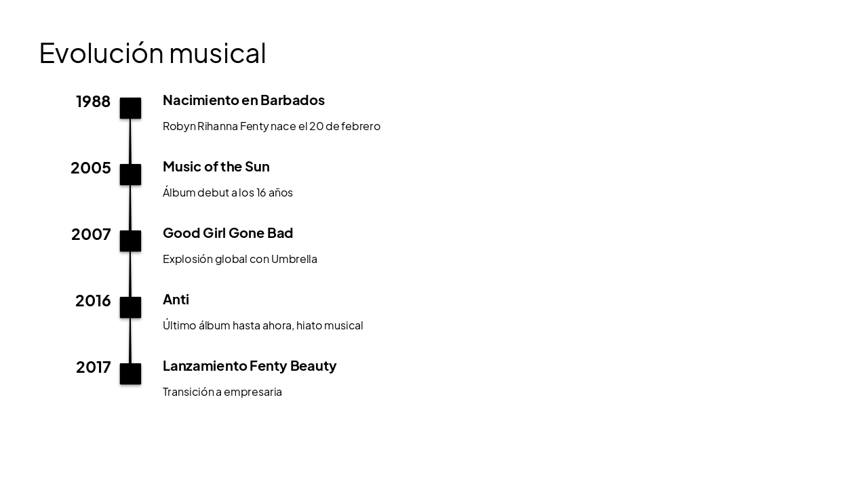This screenshot has height=488, width=868.
Task: Click the "Explosión global con Umbrella" text
Action: click(x=240, y=259)
